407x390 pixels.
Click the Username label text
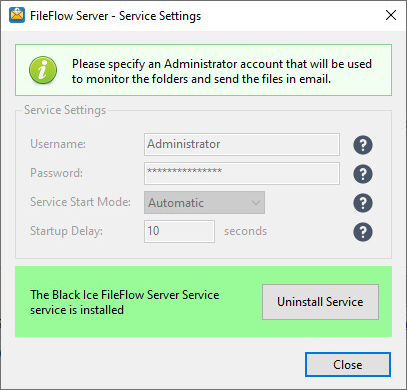(x=58, y=144)
